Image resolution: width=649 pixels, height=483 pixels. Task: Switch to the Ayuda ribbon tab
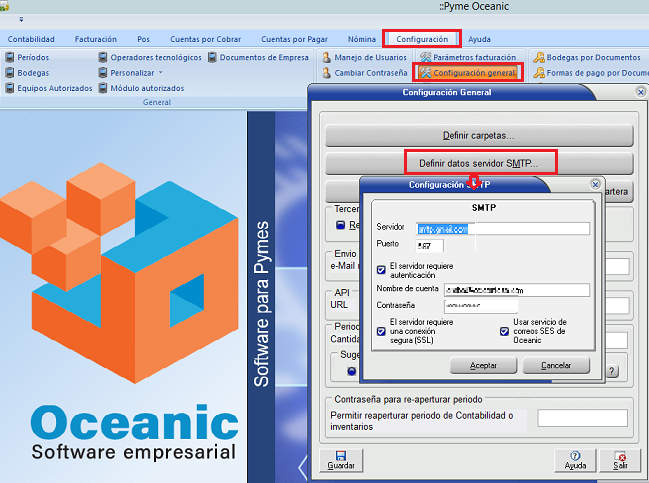[x=479, y=39]
